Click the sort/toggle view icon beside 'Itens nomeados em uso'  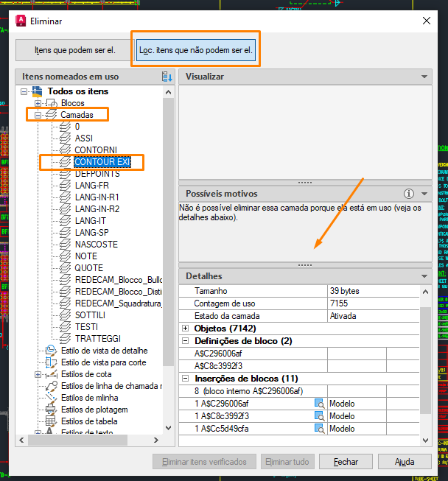167,77
